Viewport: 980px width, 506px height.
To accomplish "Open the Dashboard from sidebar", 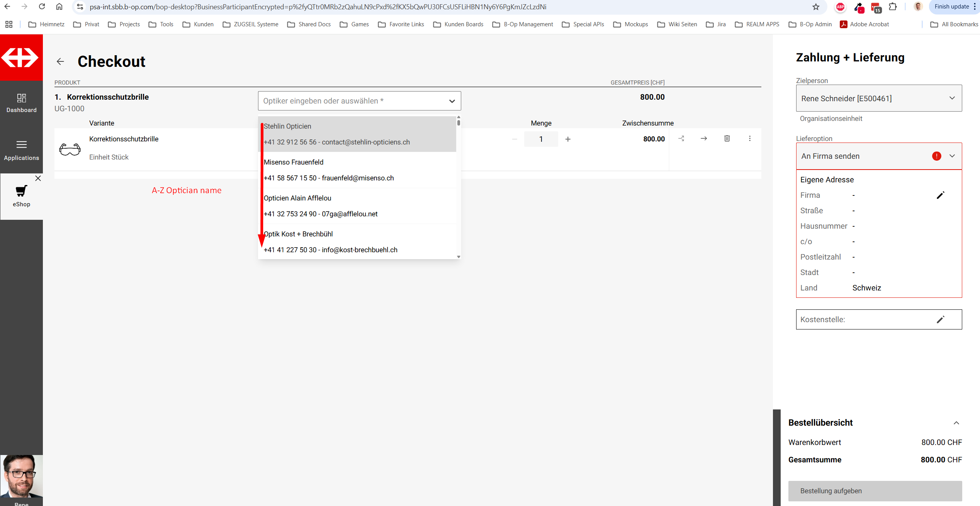I will [21, 103].
